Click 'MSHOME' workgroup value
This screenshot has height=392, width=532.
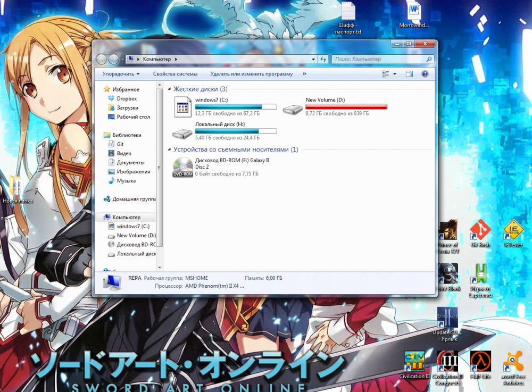point(196,278)
